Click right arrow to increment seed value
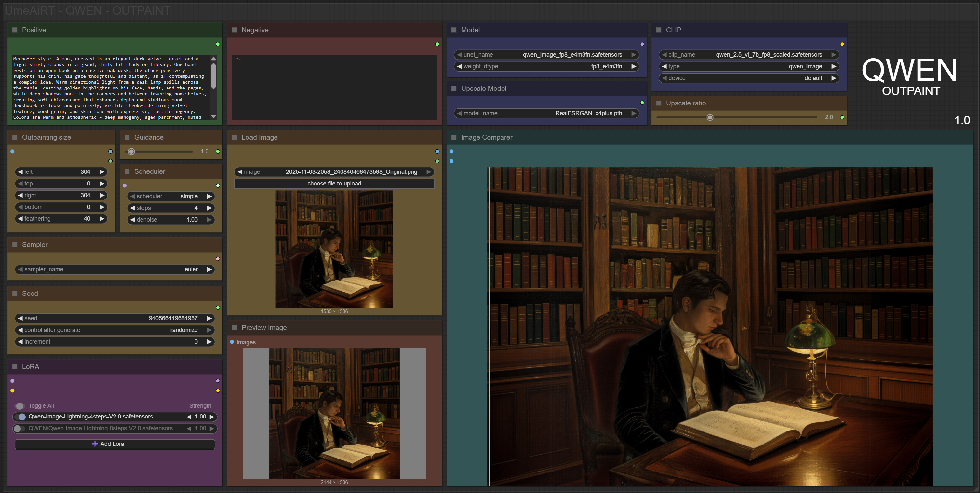This screenshot has width=980, height=493. pyautogui.click(x=209, y=318)
